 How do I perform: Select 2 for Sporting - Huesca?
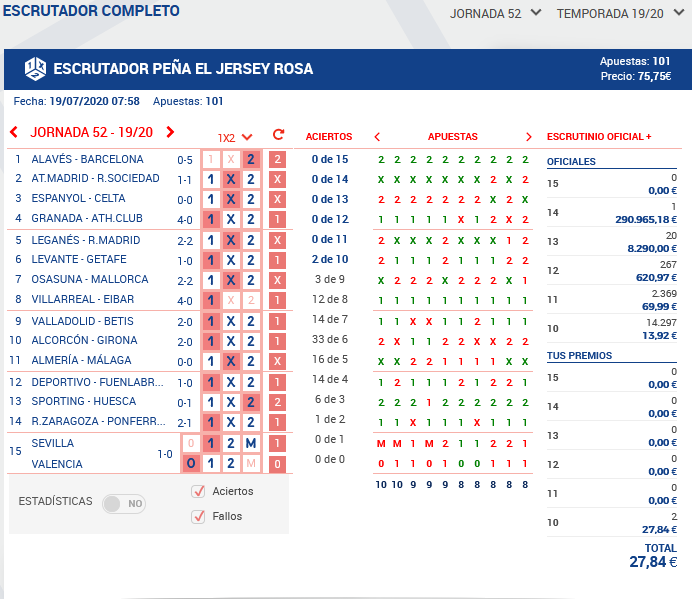(251, 402)
